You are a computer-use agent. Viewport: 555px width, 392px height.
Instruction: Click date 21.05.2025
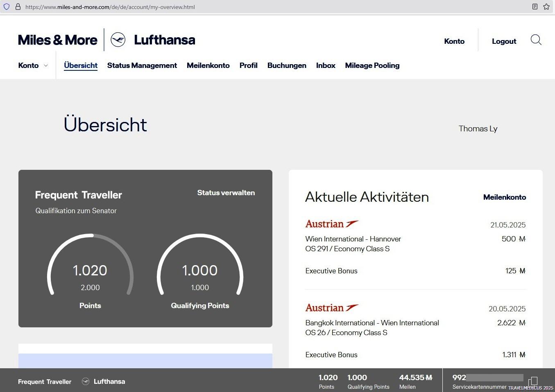[x=508, y=225]
